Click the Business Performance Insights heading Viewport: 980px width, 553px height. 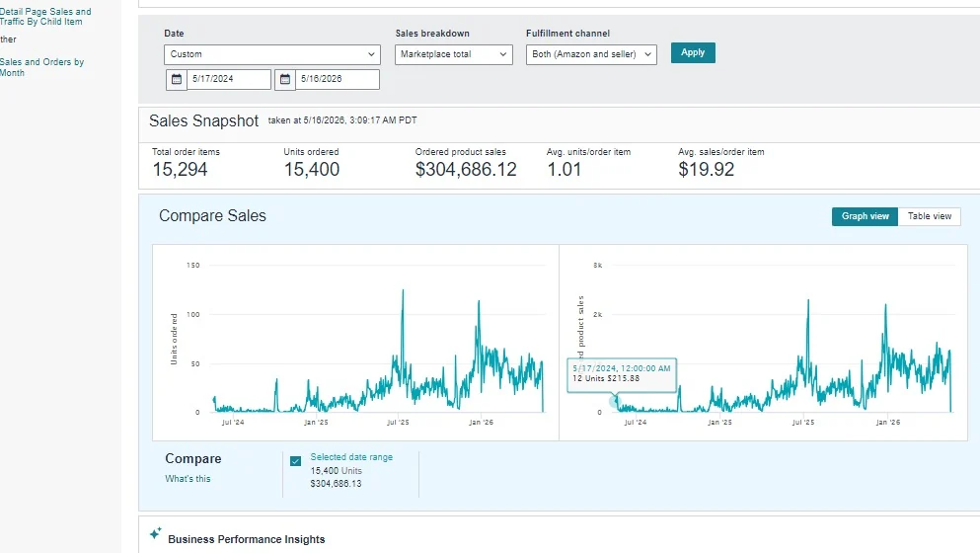tap(247, 539)
